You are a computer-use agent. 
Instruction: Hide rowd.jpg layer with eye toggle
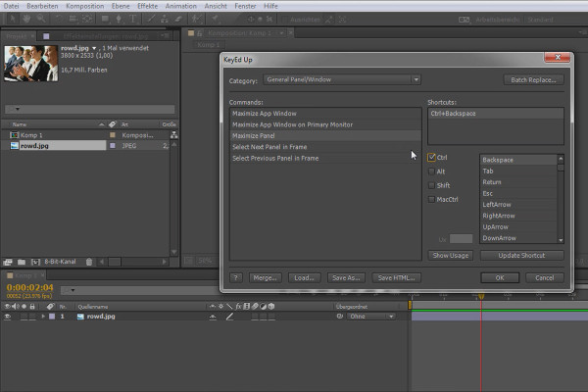(7, 317)
